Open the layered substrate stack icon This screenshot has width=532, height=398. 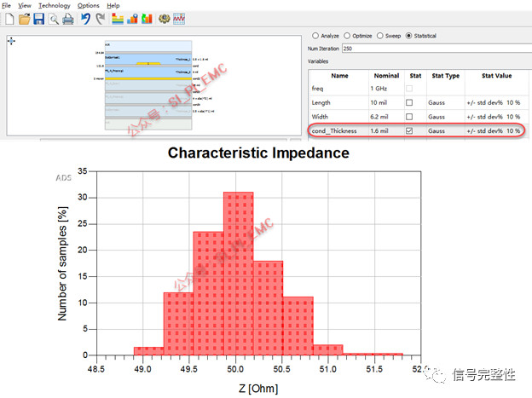pos(118,19)
